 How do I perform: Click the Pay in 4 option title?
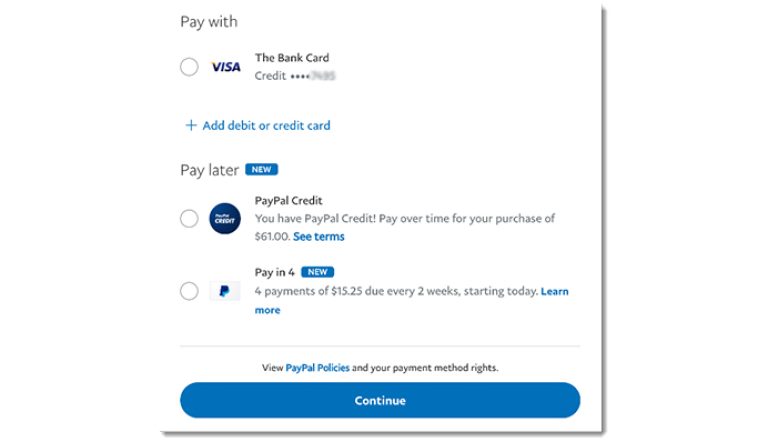tap(275, 272)
